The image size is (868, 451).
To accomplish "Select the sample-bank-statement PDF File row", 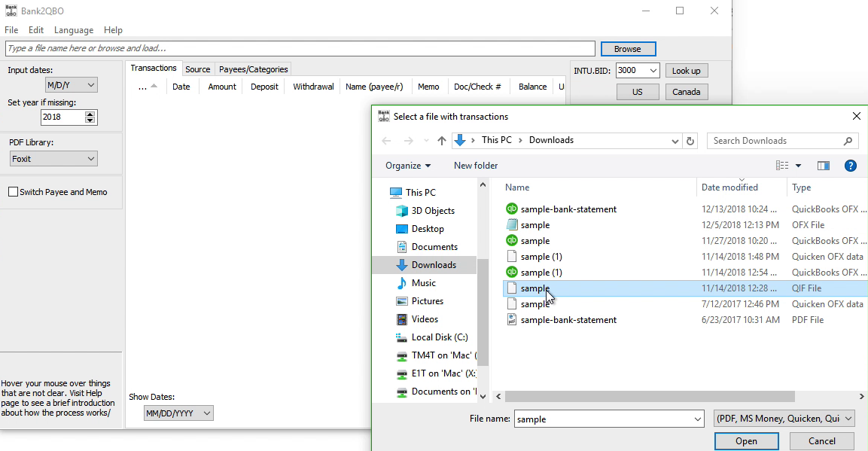I will [685, 320].
